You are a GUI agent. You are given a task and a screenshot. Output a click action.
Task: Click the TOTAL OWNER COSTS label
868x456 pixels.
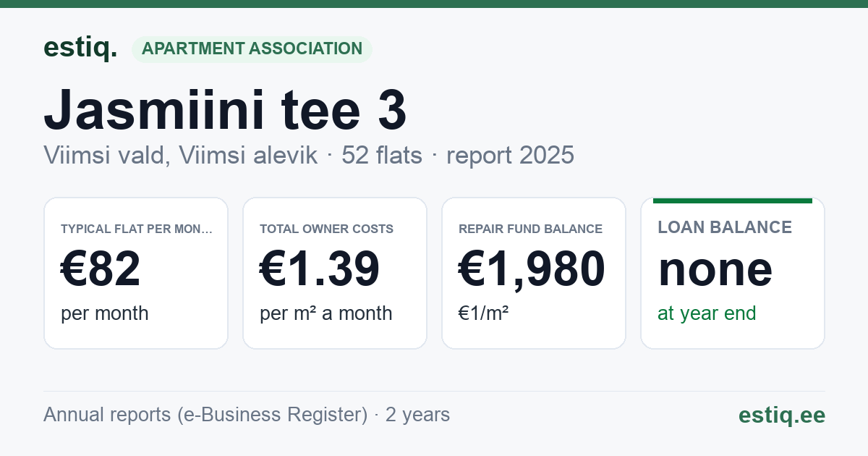pyautogui.click(x=327, y=229)
